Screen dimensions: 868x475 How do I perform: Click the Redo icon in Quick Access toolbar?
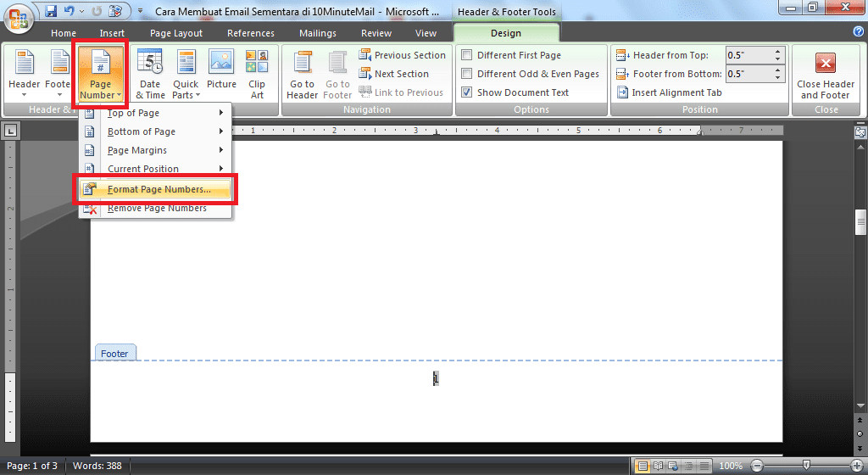97,11
